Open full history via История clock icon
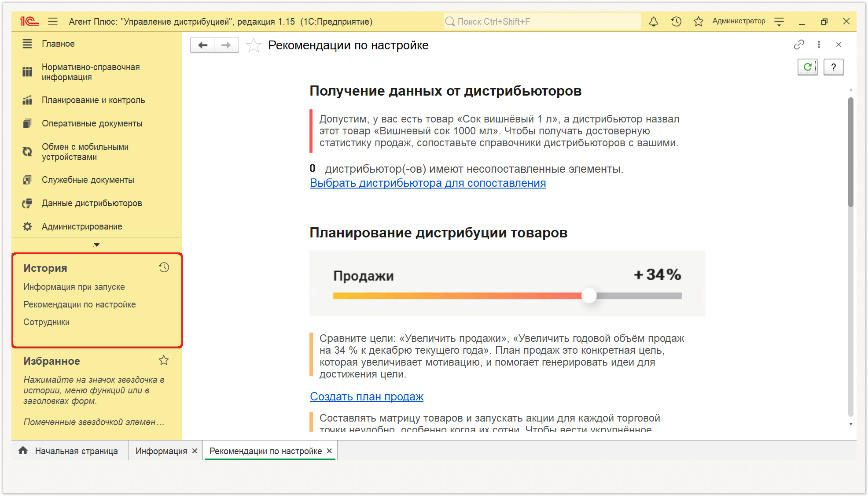Screen dimensions: 868x496 point(164,267)
